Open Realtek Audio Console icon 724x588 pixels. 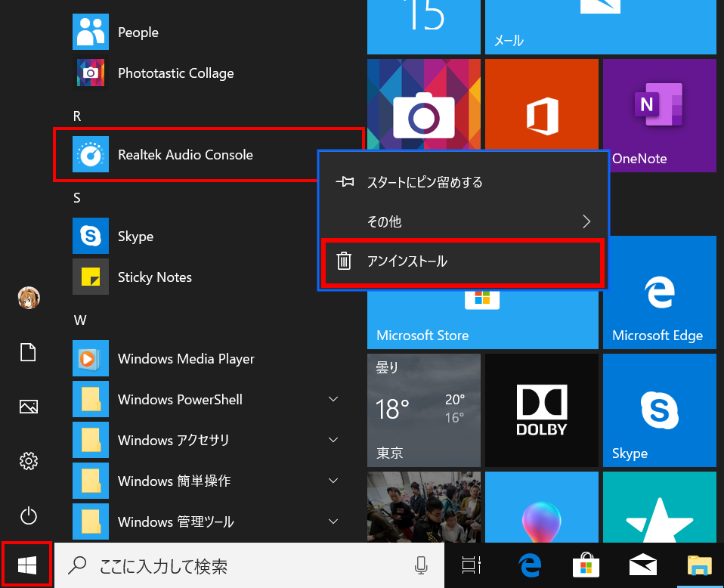[91, 154]
